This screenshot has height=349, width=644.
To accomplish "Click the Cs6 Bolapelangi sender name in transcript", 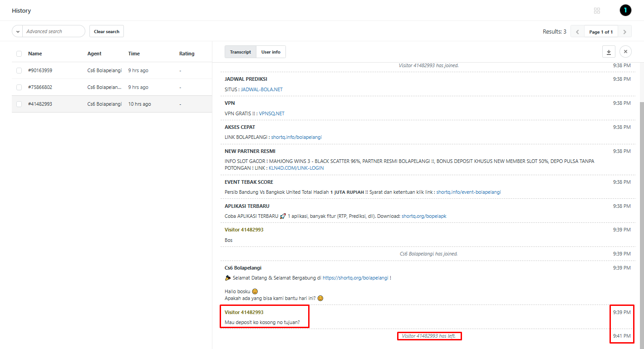I will pyautogui.click(x=243, y=268).
